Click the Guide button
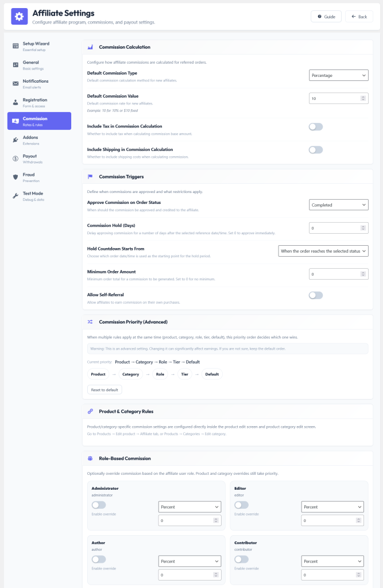Image resolution: width=383 pixels, height=588 pixels. [x=326, y=17]
